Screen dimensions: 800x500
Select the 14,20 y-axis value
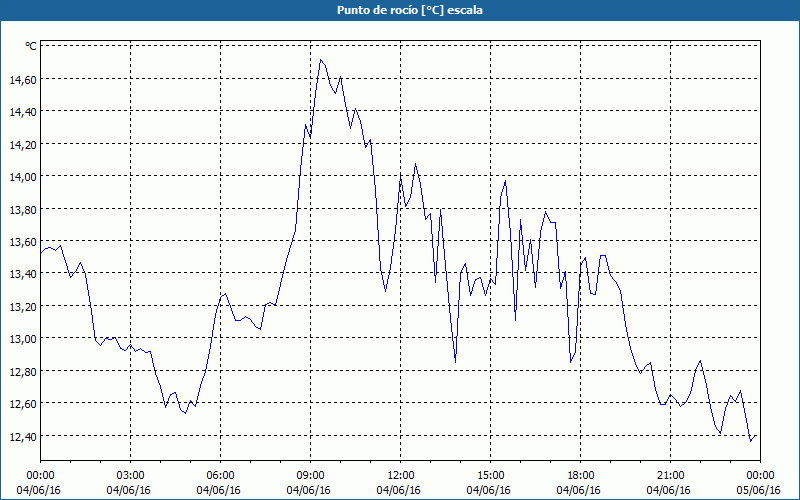23,144
